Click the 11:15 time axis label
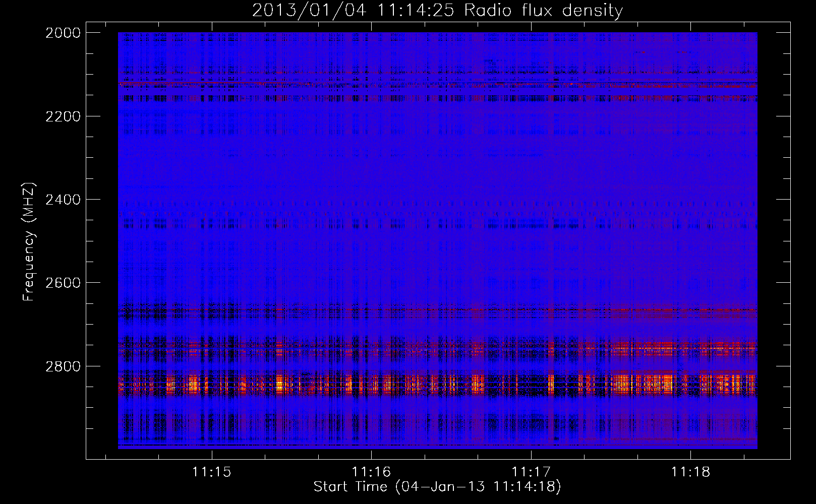This screenshot has width=816, height=504. pyautogui.click(x=212, y=472)
